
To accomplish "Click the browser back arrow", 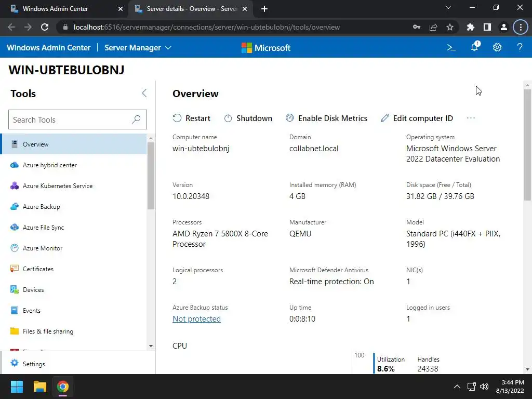I will click(x=11, y=27).
